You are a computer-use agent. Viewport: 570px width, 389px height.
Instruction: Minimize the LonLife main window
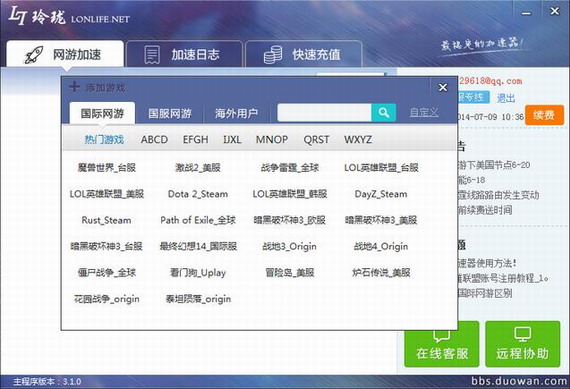(x=526, y=13)
